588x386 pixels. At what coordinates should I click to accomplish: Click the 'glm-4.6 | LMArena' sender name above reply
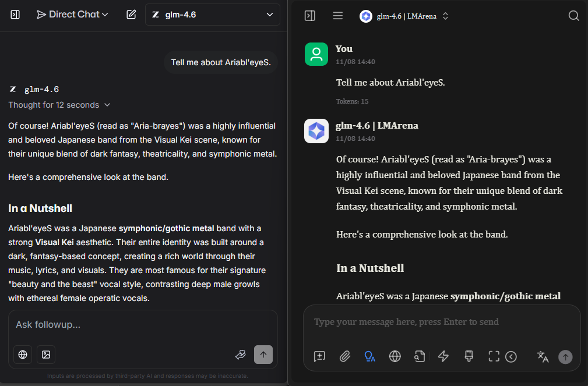(377, 126)
